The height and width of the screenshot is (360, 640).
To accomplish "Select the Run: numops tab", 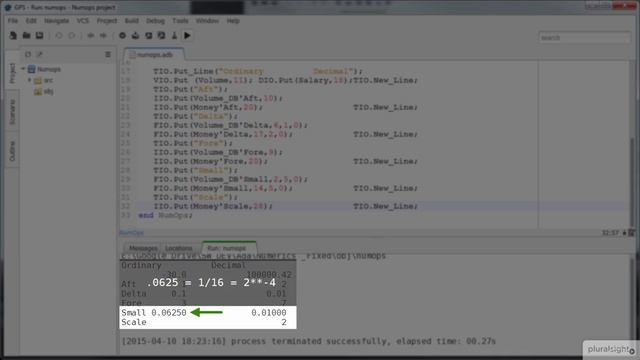I will (x=229, y=248).
